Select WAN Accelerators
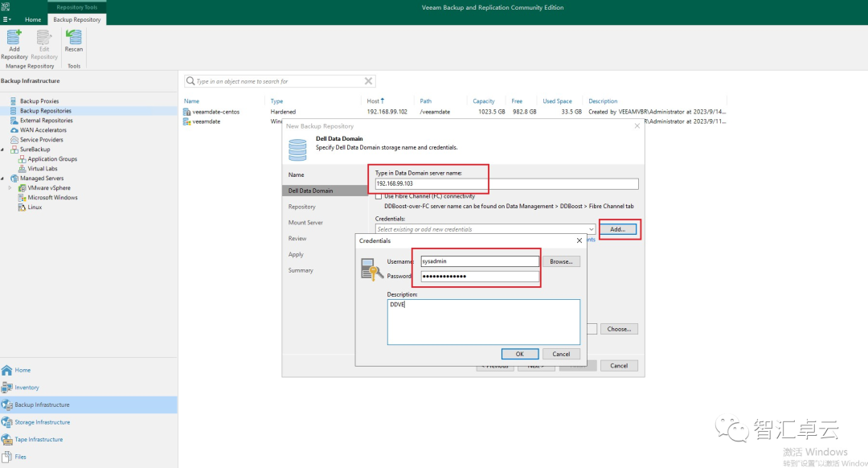The width and height of the screenshot is (868, 468). pyautogui.click(x=44, y=129)
